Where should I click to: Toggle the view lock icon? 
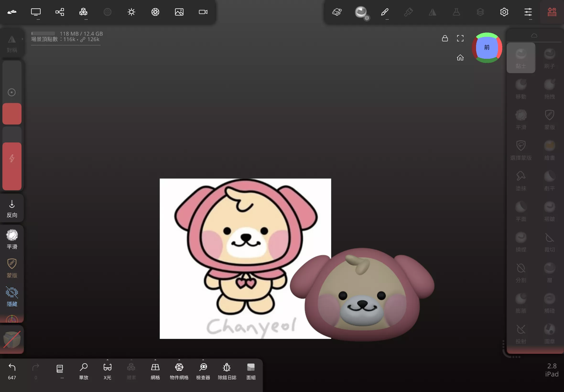445,38
